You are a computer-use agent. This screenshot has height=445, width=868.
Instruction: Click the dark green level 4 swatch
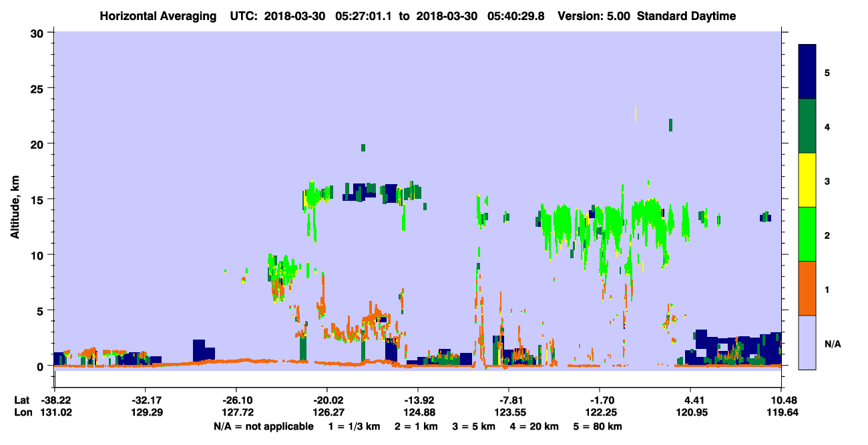click(x=807, y=126)
